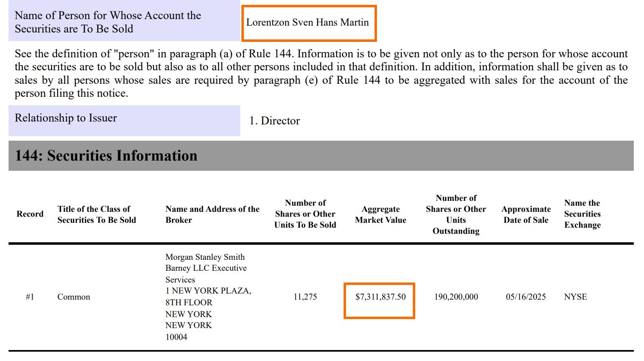Click the 11,275 shares to be sold value
644x361 pixels.
coord(305,297)
